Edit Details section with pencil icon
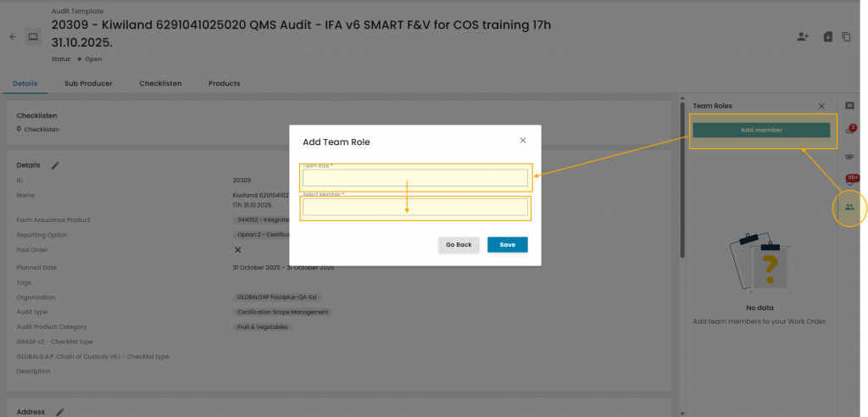 [x=56, y=165]
